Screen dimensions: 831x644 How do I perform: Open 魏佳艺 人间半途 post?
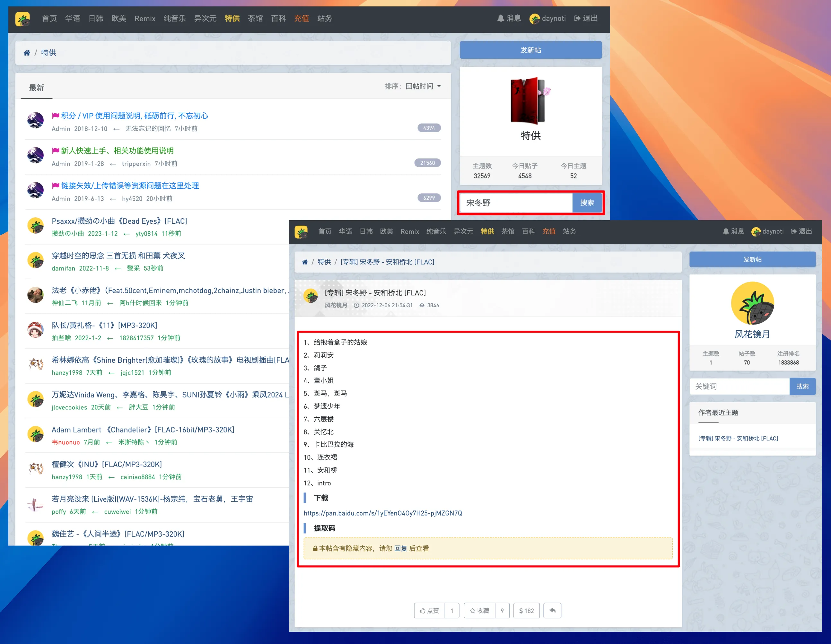pyautogui.click(x=118, y=534)
